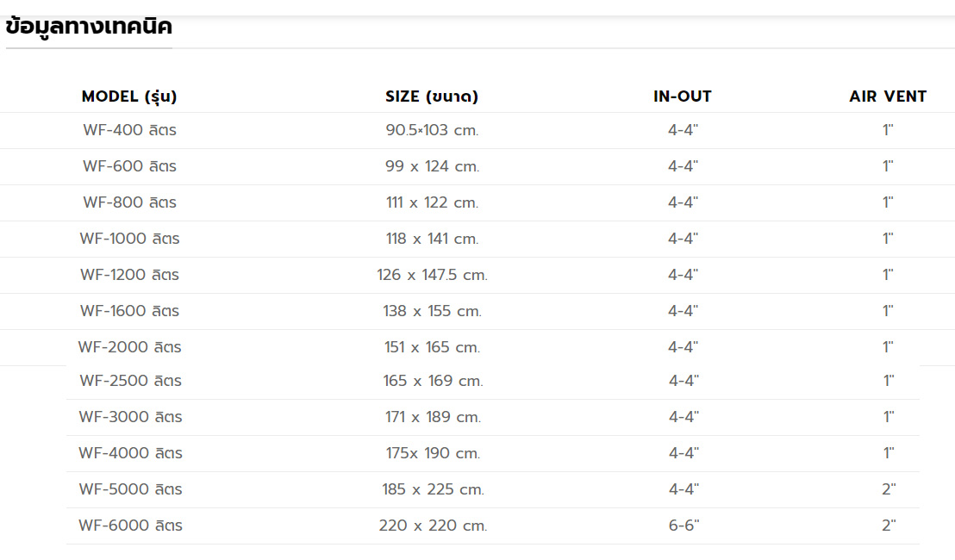
Task: Select the WF-600 ลิตร row label
Action: click(130, 166)
